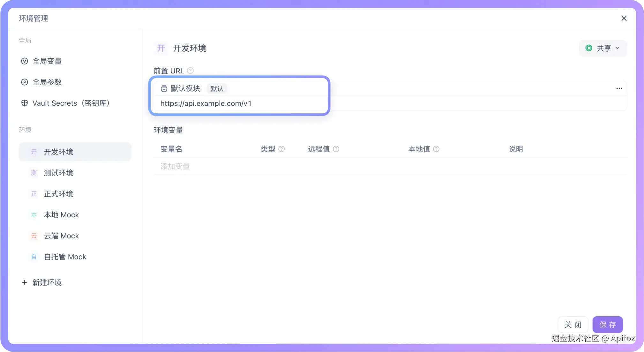The height and width of the screenshot is (352, 644).
Task: Open the 本地 Mock environment
Action: coord(61,215)
